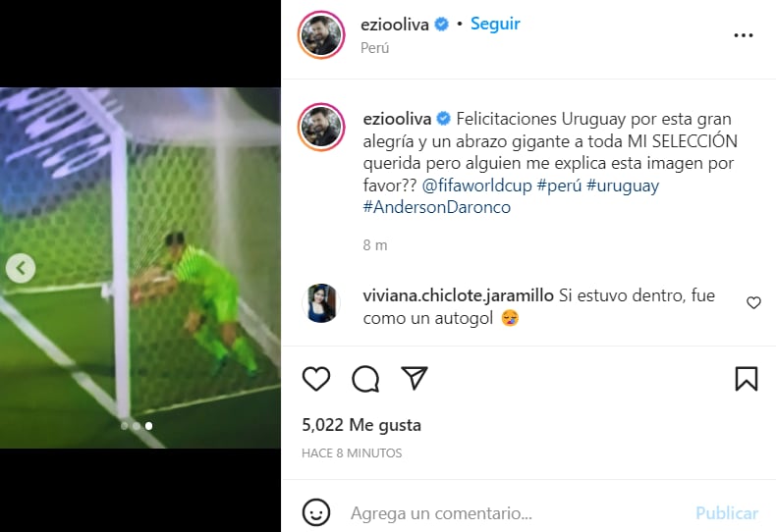Open the Perú location link
Viewport: 776px width, 532px height.
[374, 48]
